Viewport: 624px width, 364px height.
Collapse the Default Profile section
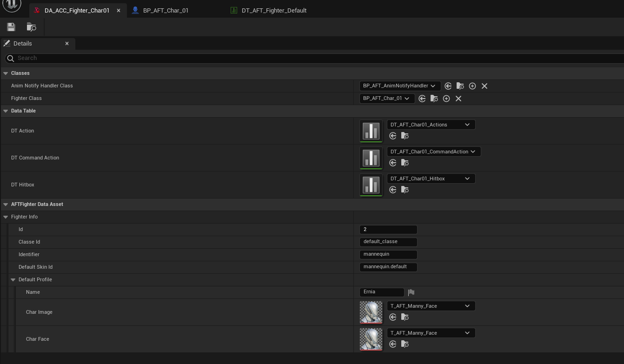[x=13, y=280]
